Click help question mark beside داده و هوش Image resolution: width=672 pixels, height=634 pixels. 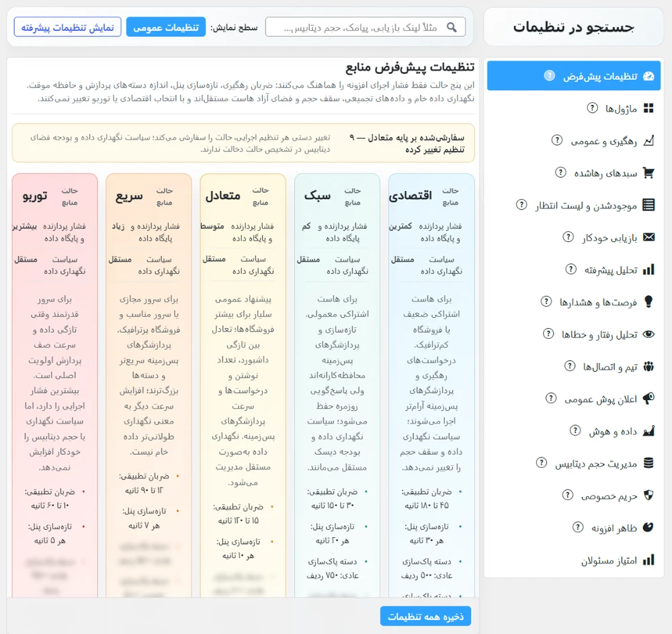[x=575, y=430]
